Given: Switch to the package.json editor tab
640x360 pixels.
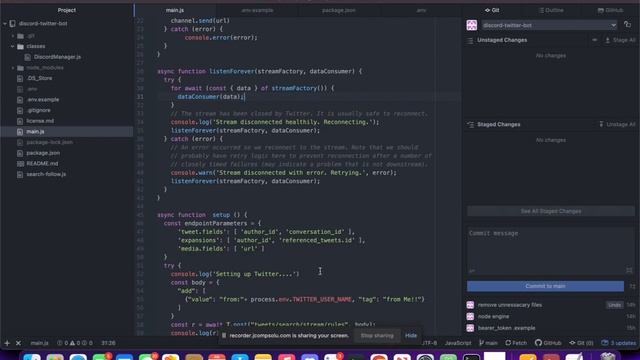Looking at the screenshot, I should pos(339,10).
